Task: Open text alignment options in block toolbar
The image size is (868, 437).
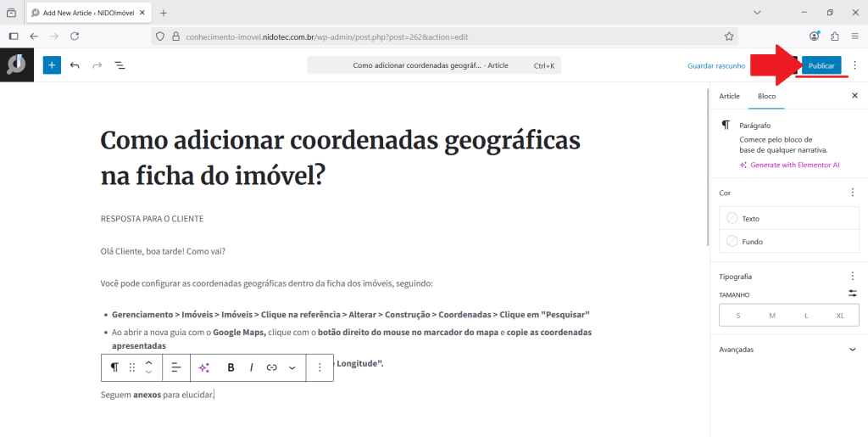Action: [176, 367]
